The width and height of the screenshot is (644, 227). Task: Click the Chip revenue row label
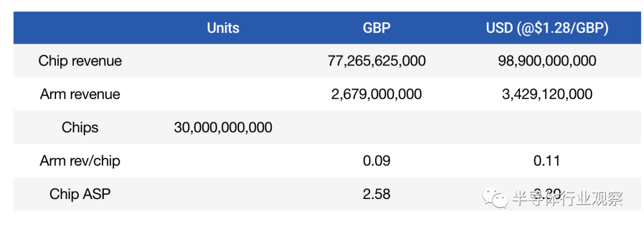tap(80, 61)
